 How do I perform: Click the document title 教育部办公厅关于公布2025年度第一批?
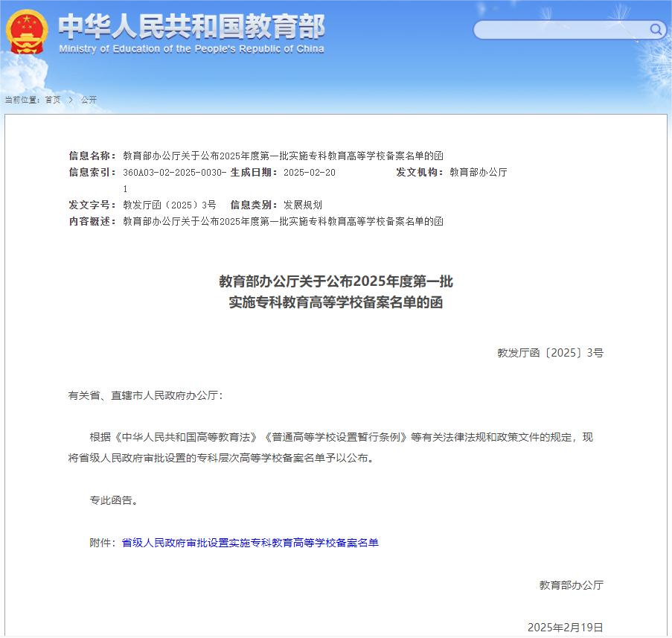[336, 282]
